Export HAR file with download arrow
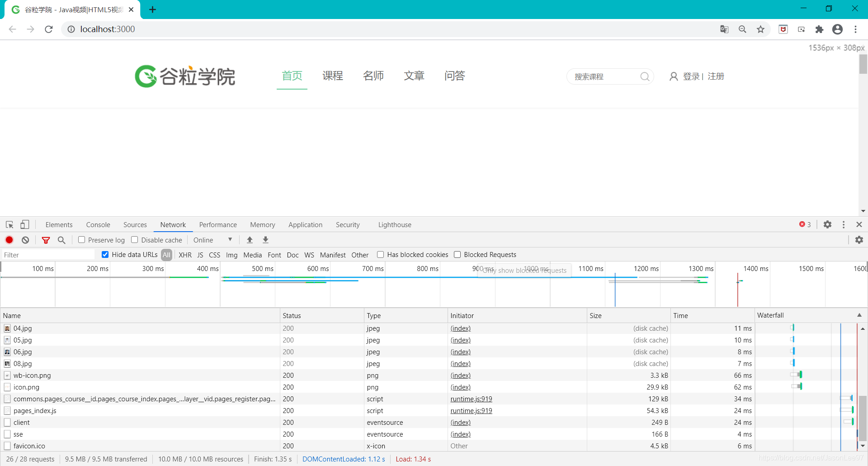The width and height of the screenshot is (868, 466). coord(266,240)
